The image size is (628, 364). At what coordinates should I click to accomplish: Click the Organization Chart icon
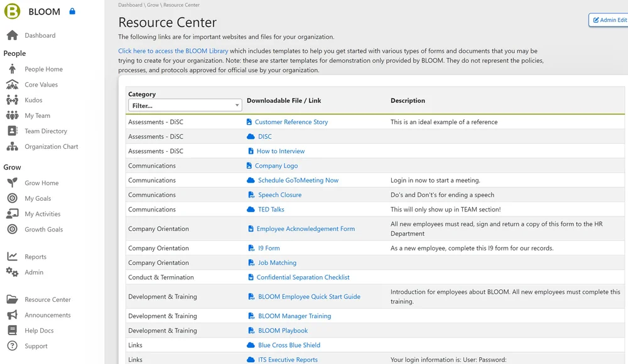[x=12, y=146]
